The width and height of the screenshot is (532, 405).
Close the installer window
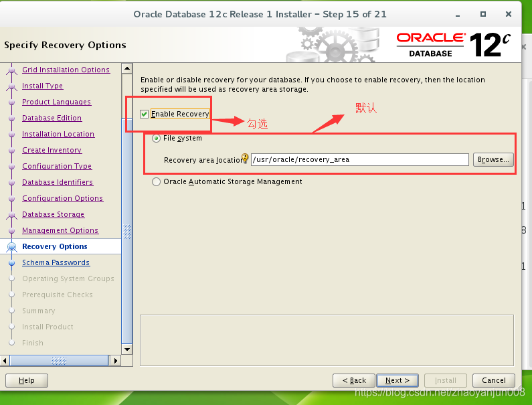pyautogui.click(x=509, y=14)
